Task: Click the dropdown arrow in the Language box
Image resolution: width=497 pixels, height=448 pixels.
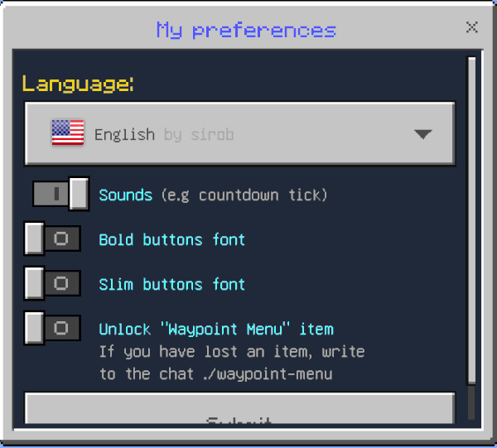Action: click(x=423, y=134)
